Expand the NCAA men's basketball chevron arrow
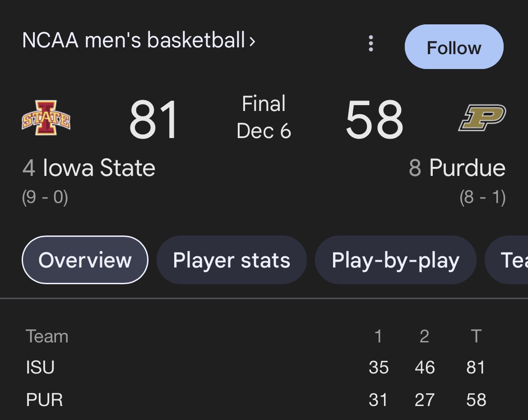The width and height of the screenshot is (528, 420). pyautogui.click(x=252, y=42)
